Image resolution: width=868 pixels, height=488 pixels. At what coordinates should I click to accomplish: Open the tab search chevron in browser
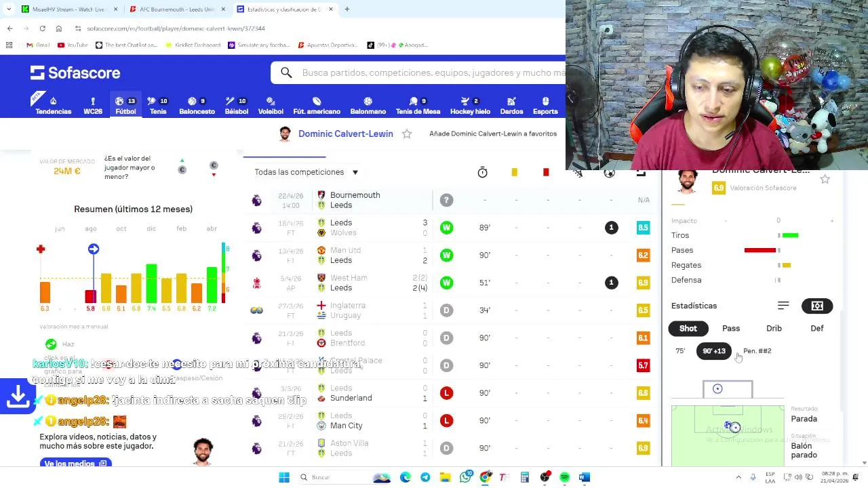tap(9, 9)
